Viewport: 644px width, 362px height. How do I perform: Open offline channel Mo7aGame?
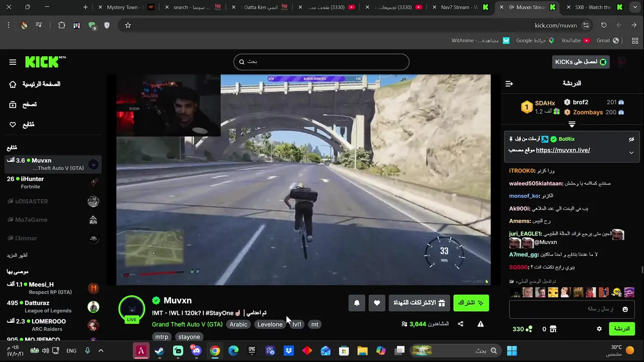53,220
